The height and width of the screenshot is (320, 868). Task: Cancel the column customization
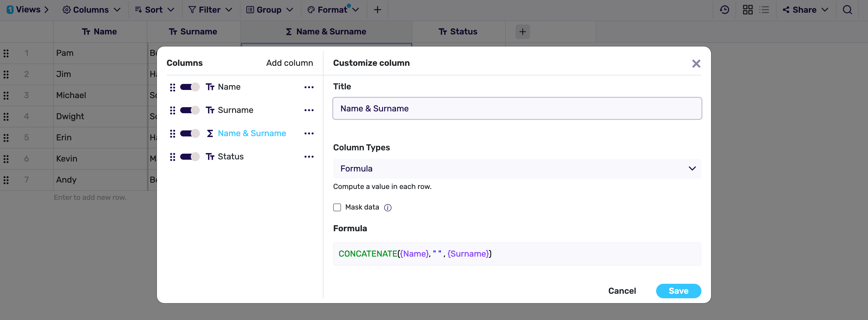point(622,291)
